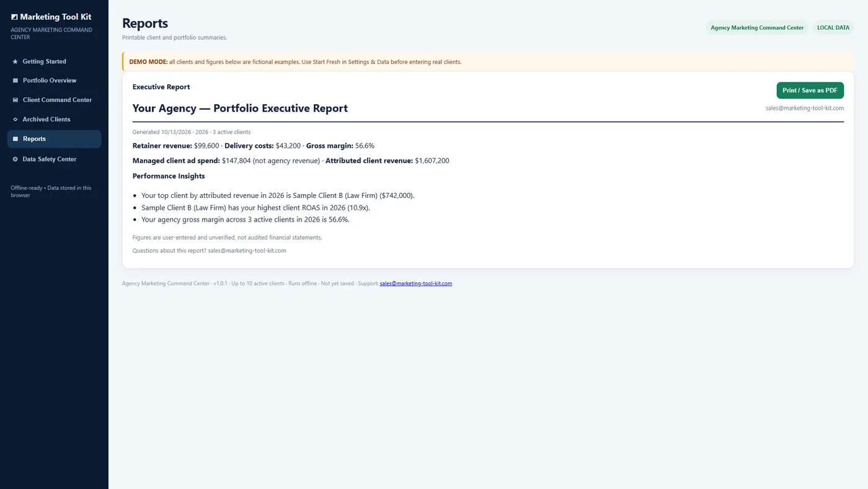This screenshot has width=868, height=489.
Task: Click the highest client ROAS bullet
Action: point(255,208)
